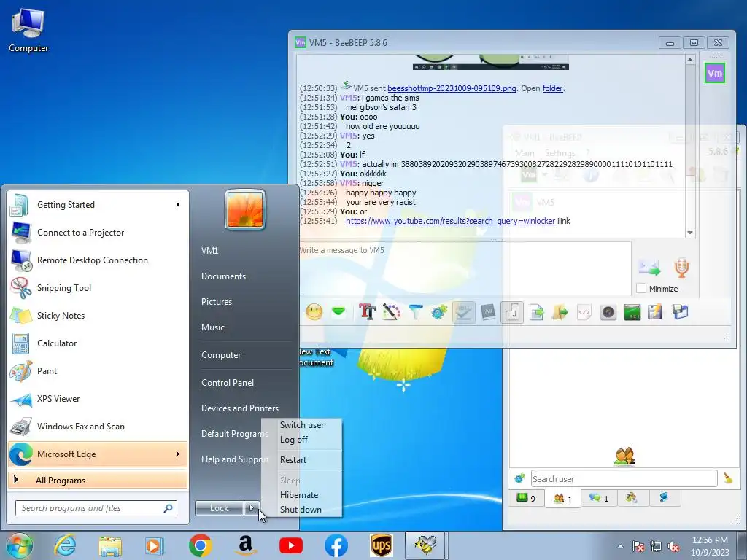Click the orange microphone voice message icon

click(x=682, y=268)
